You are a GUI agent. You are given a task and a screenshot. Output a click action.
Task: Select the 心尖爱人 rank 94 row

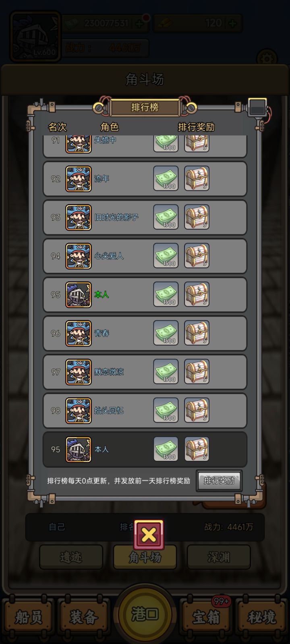coord(145,256)
